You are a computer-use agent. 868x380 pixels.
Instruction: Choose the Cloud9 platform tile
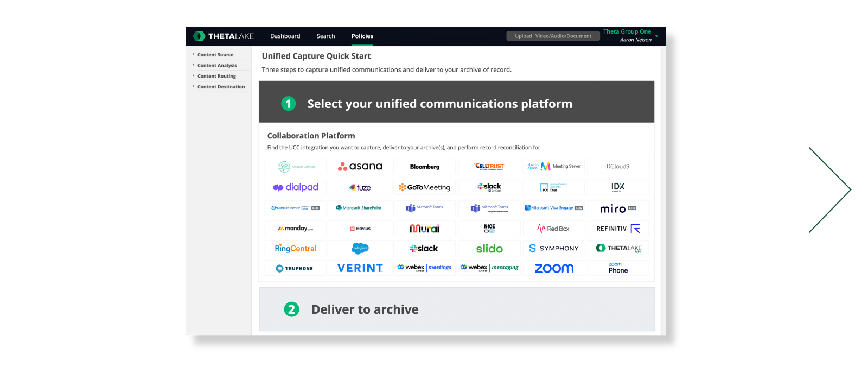pyautogui.click(x=618, y=167)
